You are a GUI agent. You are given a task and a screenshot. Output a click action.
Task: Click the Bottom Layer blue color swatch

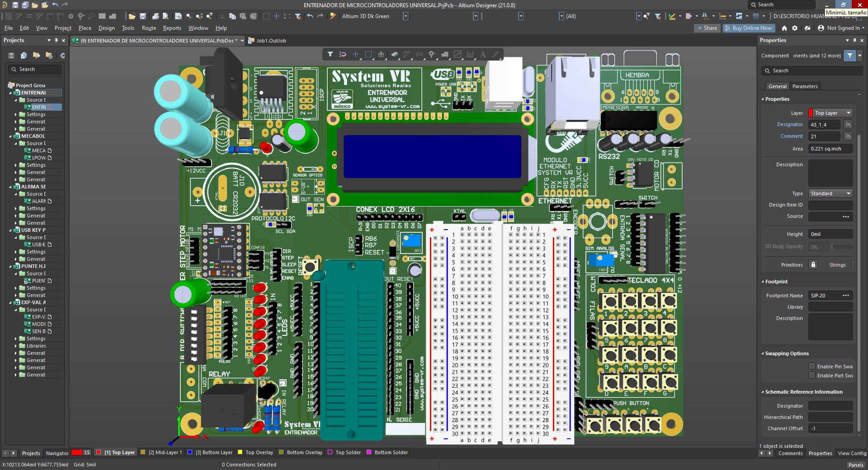coord(190,452)
